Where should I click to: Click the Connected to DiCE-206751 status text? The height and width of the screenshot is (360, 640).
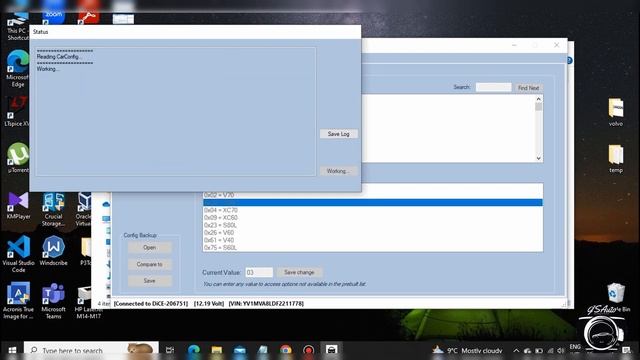click(x=151, y=304)
